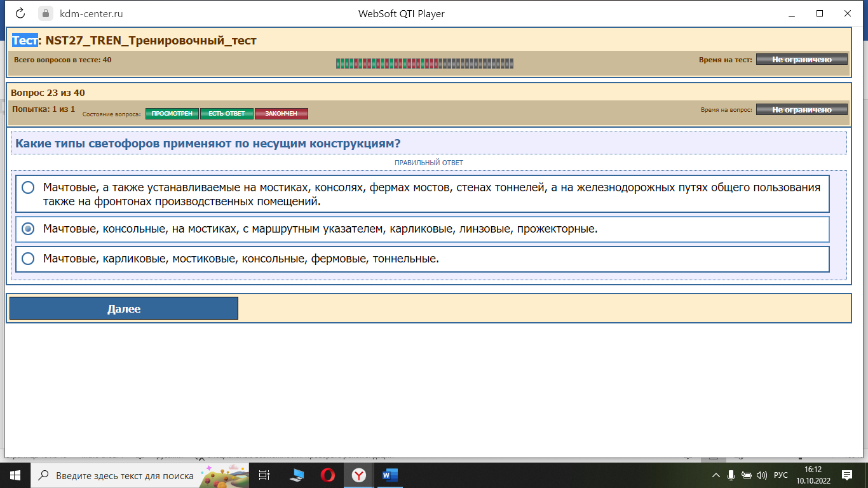Switch to Yandex Browser on the taskbar
The image size is (868, 488).
359,475
